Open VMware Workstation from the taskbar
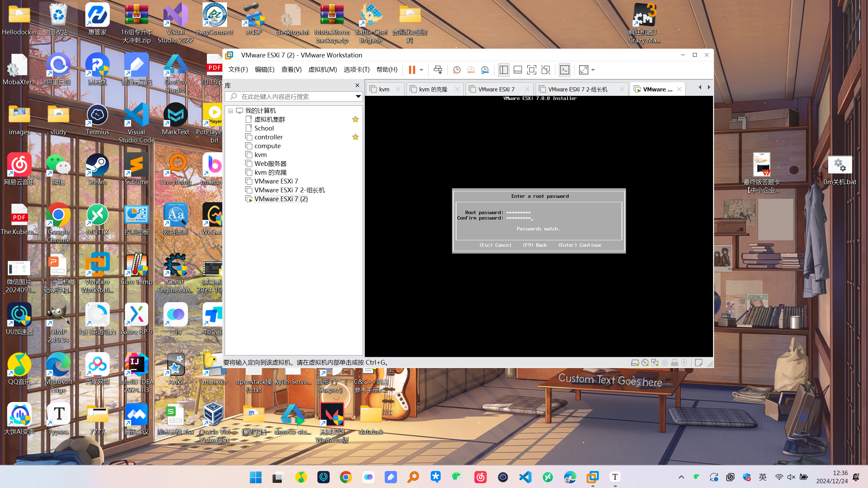 point(593,477)
